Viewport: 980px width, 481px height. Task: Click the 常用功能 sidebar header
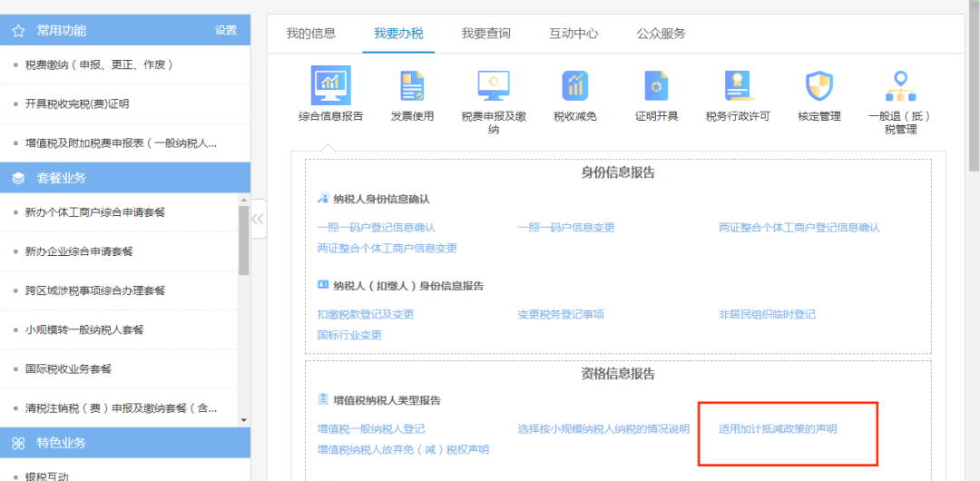pos(125,31)
